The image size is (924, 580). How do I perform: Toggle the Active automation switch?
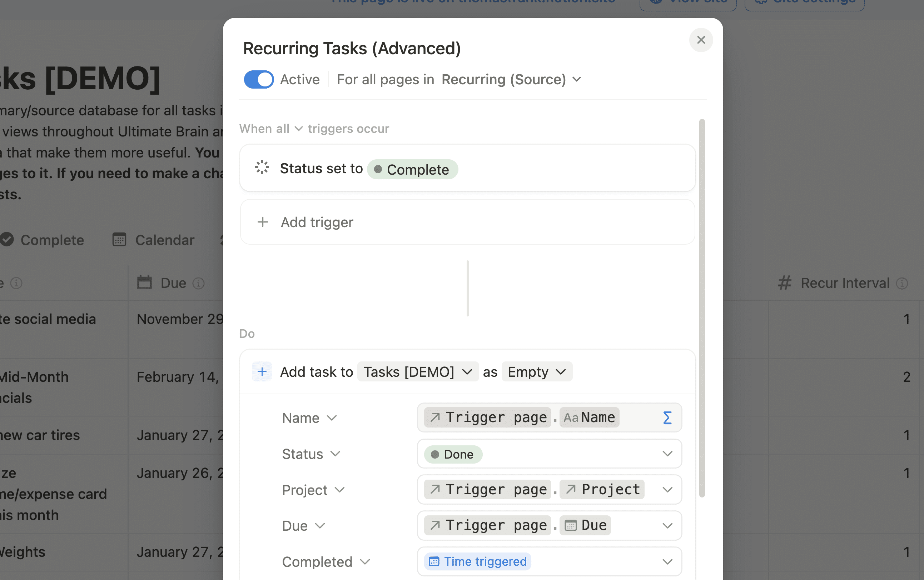259,79
